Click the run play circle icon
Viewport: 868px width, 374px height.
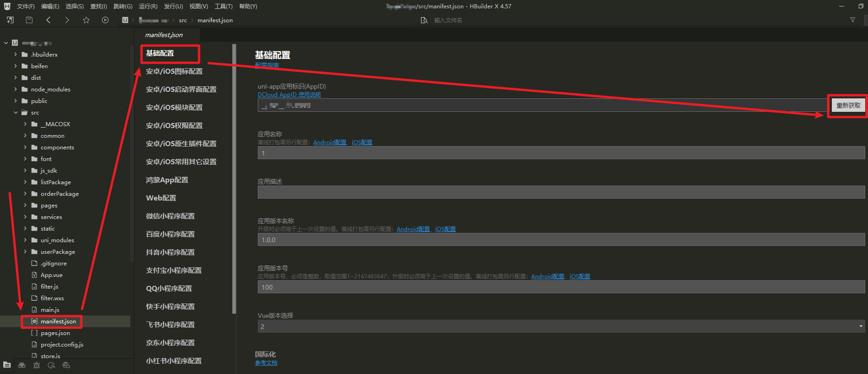(105, 20)
